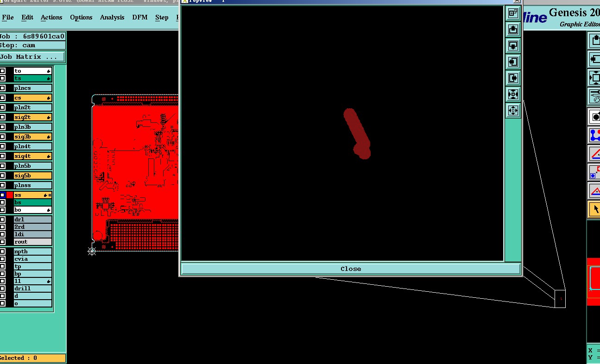Click the display palette options icon
This screenshot has height=364, width=600.
(x=594, y=96)
